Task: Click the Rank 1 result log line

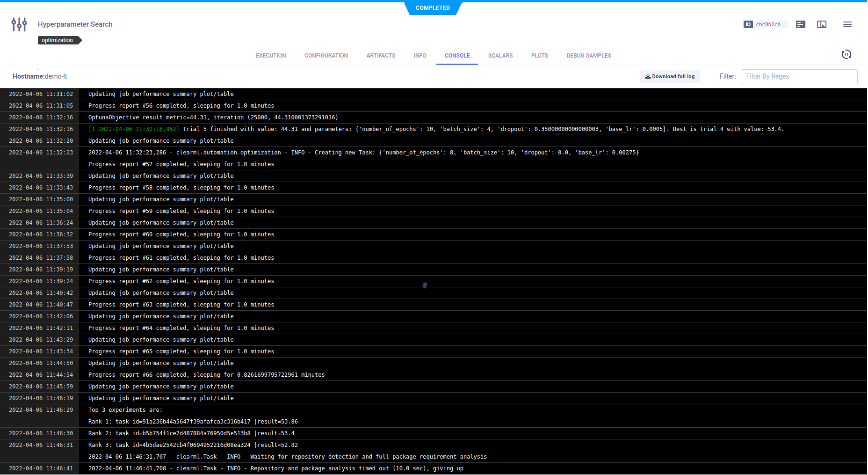Action: click(193, 422)
